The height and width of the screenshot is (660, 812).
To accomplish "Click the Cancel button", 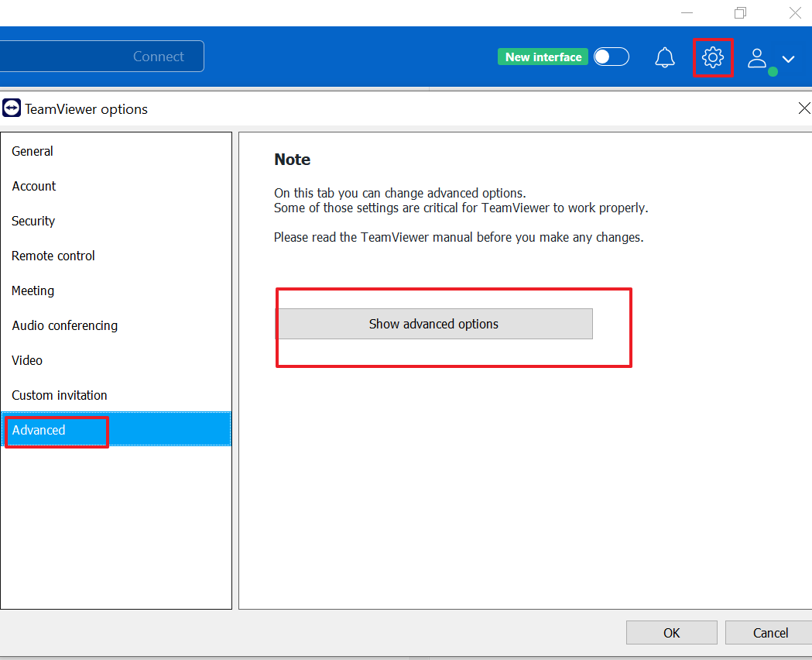I will coord(770,633).
